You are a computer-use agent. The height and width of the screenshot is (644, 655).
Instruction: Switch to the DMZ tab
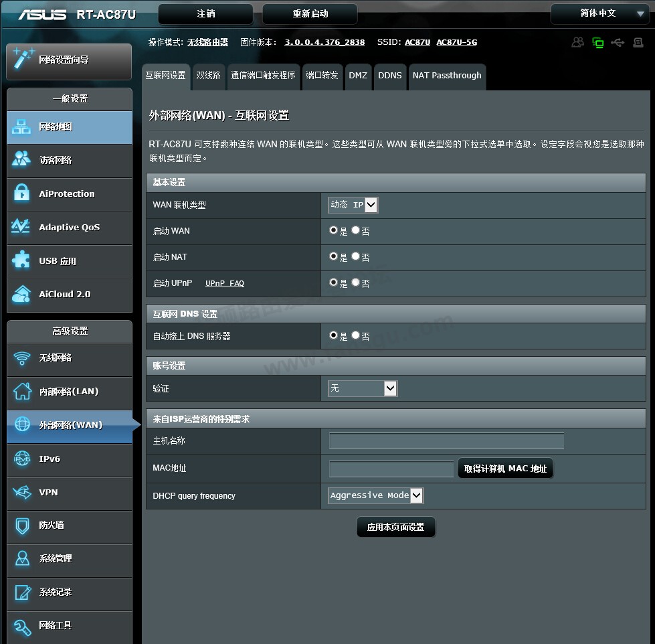[358, 76]
